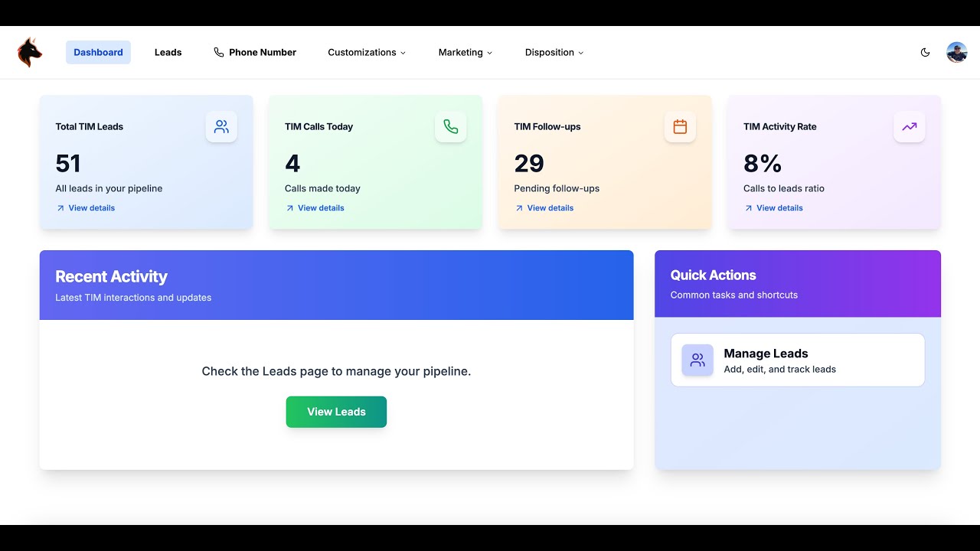Click the calendar icon on TIM Follow-ups card
980x551 pixels.
[x=680, y=127]
